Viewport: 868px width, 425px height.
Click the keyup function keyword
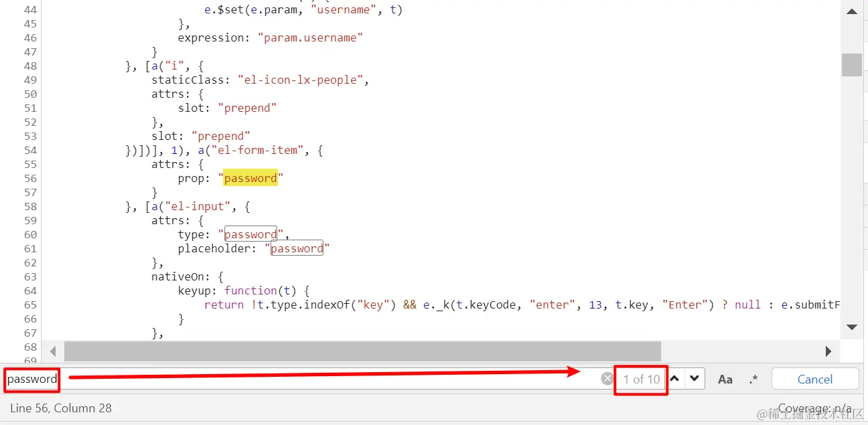point(250,290)
